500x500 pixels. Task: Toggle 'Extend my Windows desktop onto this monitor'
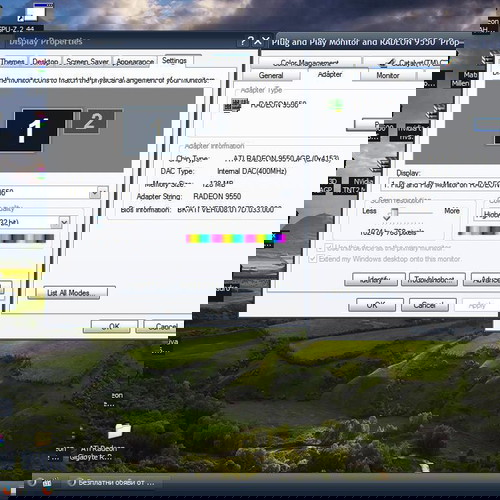[312, 259]
